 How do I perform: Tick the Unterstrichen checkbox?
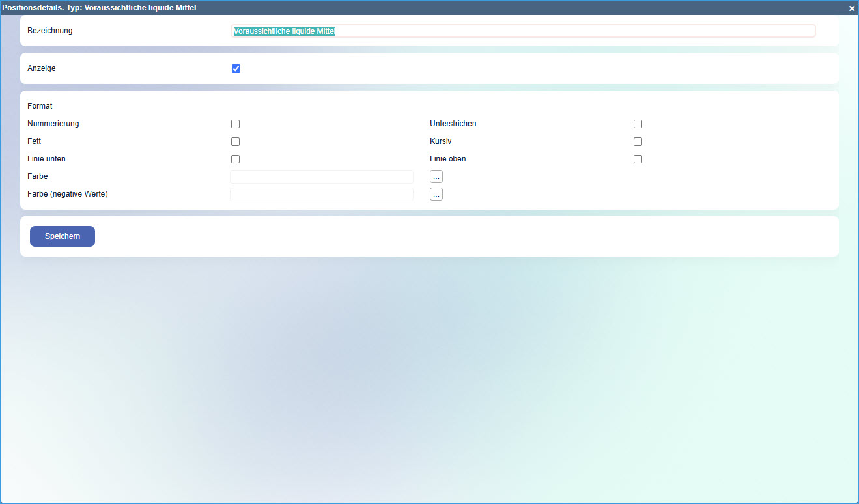click(x=638, y=124)
